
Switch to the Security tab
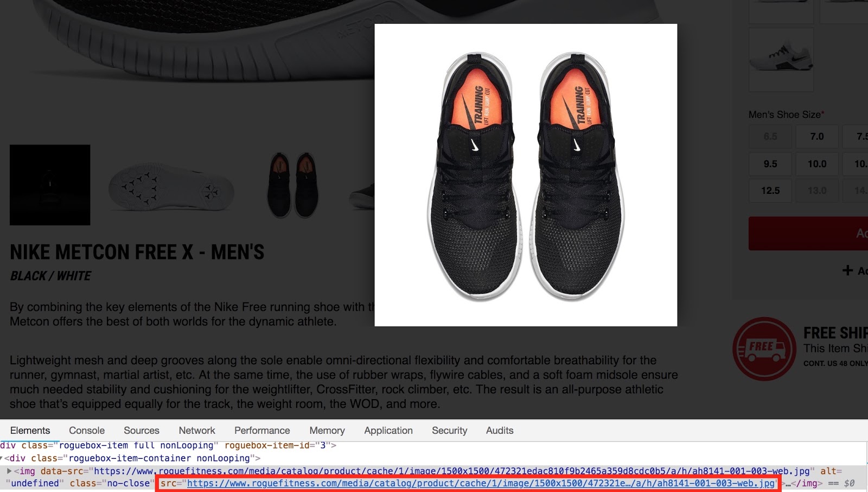[x=450, y=431]
